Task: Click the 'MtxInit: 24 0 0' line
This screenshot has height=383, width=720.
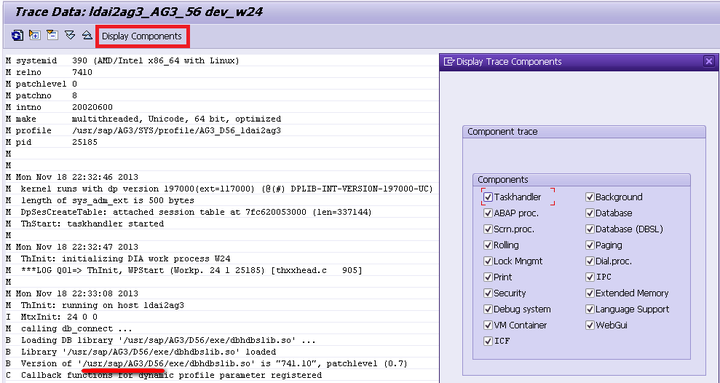Action: pyautogui.click(x=51, y=317)
